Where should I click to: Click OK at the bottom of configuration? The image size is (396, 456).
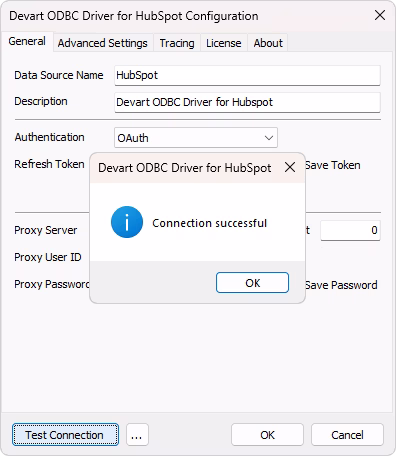(x=267, y=435)
